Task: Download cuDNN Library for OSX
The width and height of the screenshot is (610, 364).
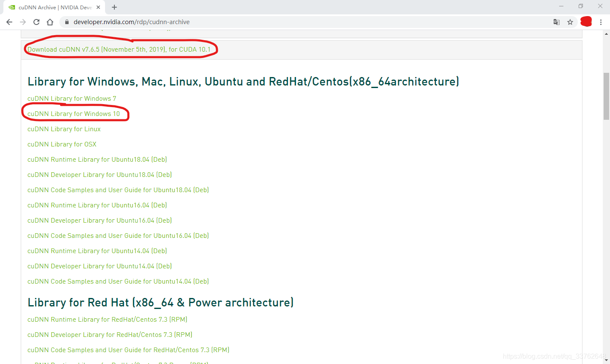Action: point(62,144)
